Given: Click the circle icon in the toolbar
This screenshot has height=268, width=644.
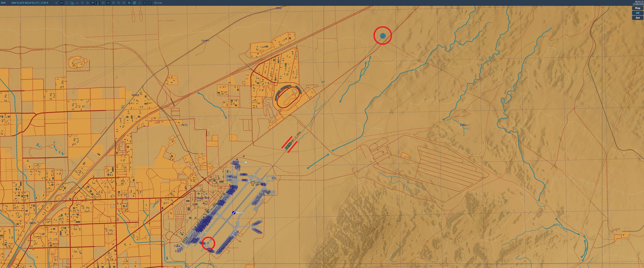Looking at the screenshot, I should (67, 3).
